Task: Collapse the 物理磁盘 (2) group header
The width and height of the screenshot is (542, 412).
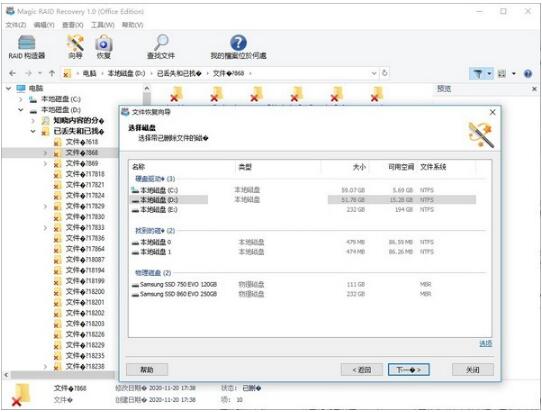Action: click(153, 273)
